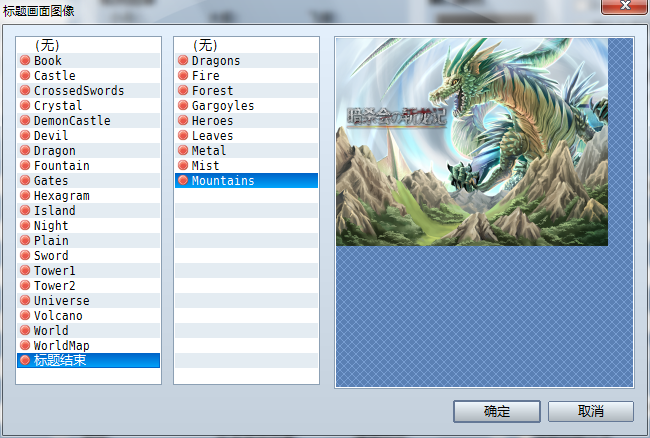Cancel with the 取消 button
This screenshot has width=650, height=438.
pos(591,411)
